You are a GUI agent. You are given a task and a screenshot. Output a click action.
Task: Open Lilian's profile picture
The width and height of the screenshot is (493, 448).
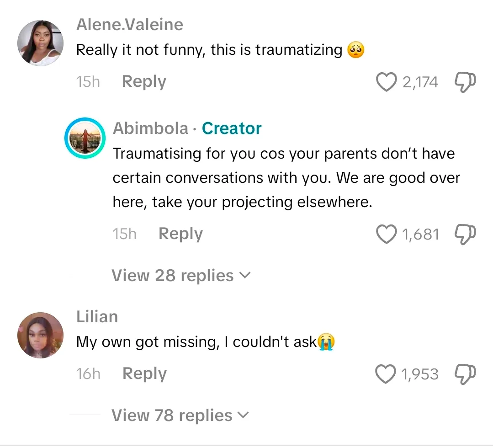pyautogui.click(x=40, y=335)
